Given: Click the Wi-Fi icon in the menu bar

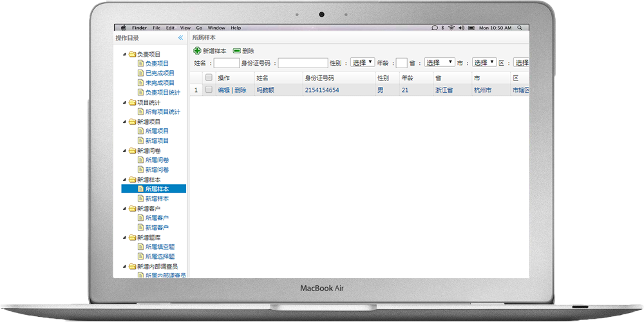Looking at the screenshot, I should (x=451, y=28).
